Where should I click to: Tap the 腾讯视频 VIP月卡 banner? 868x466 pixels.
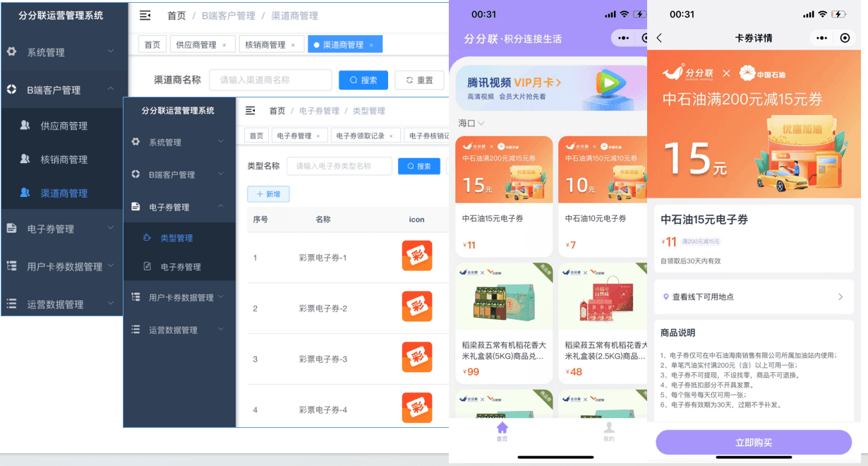click(550, 88)
